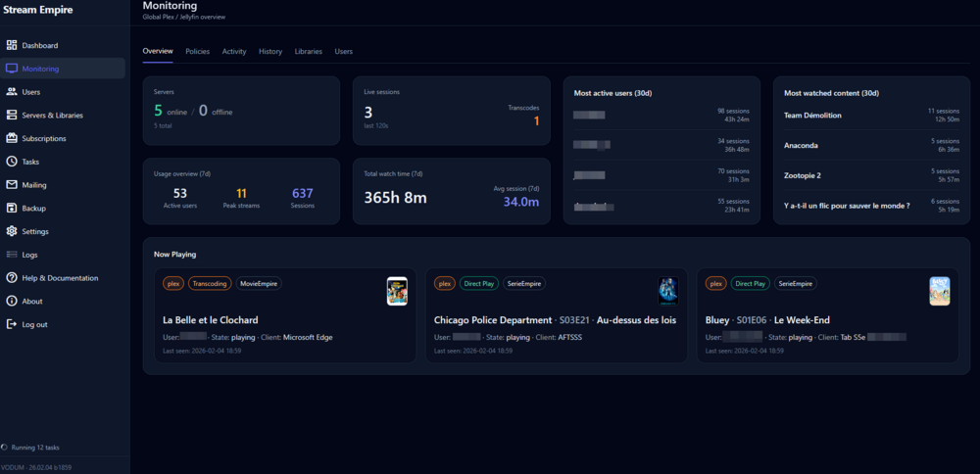Click the Backup disk icon
This screenshot has width=980, height=474.
point(11,208)
